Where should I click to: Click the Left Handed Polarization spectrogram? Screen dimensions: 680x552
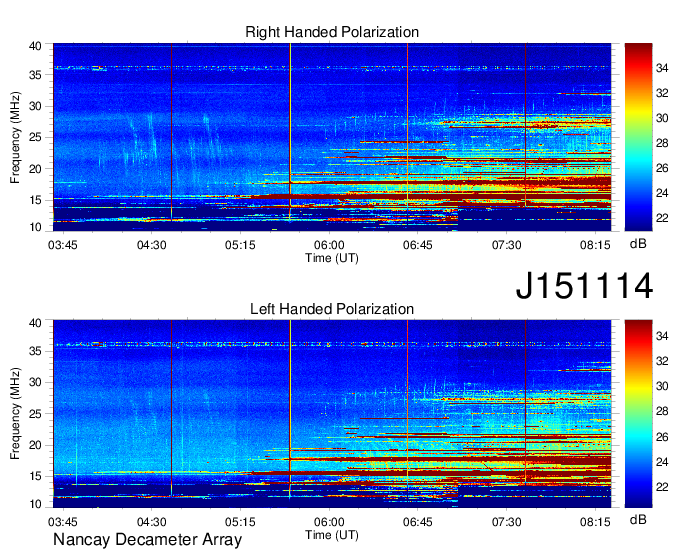pos(332,414)
